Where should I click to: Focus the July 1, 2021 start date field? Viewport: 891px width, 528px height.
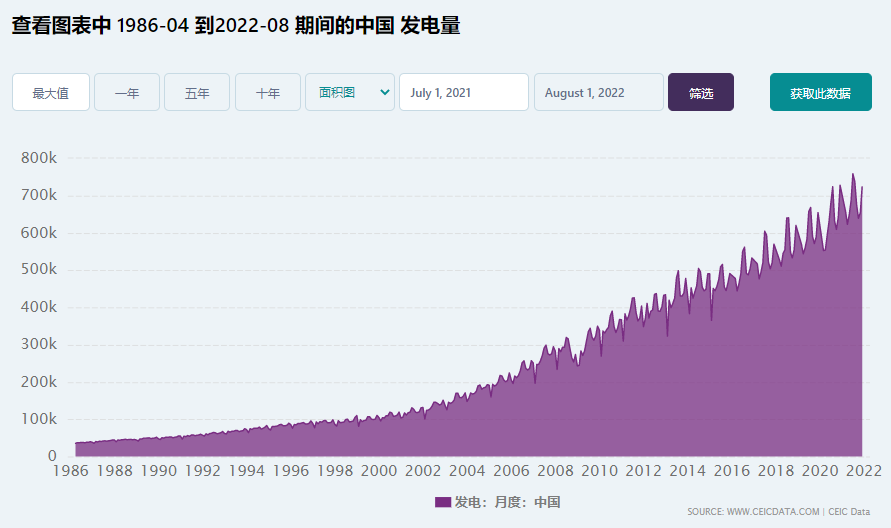(463, 93)
